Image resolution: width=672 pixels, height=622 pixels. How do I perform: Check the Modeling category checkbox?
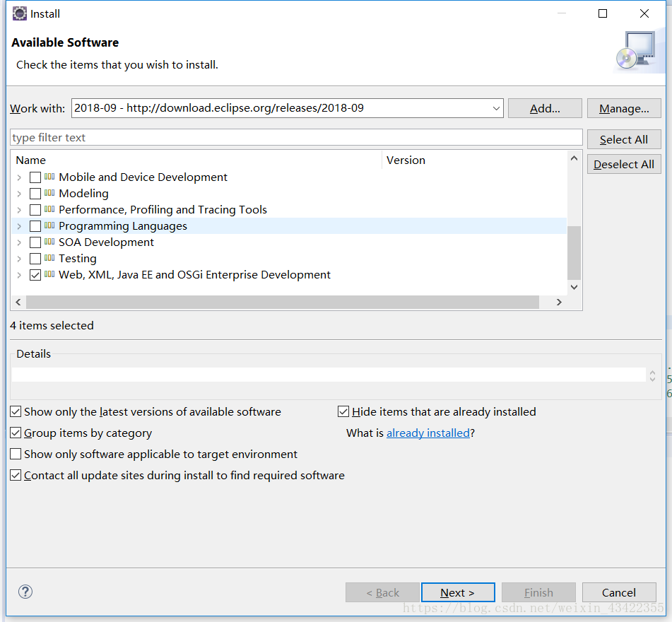pos(35,194)
